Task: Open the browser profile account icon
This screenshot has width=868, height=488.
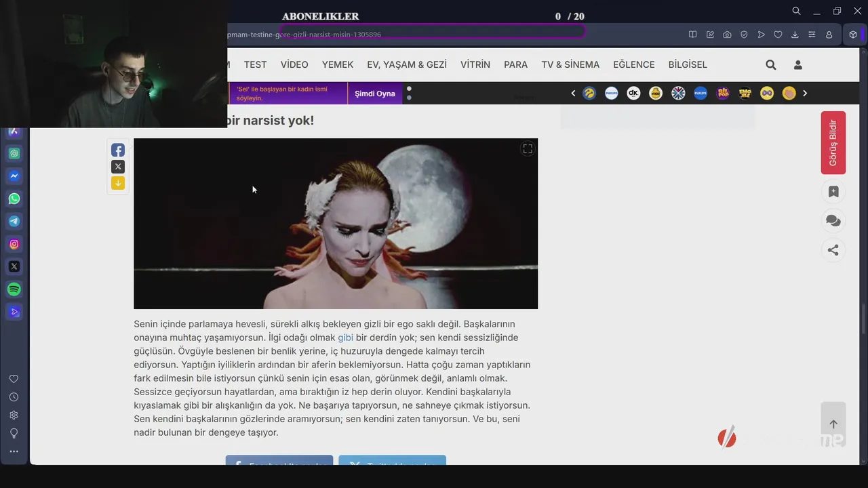Action: coord(829,35)
